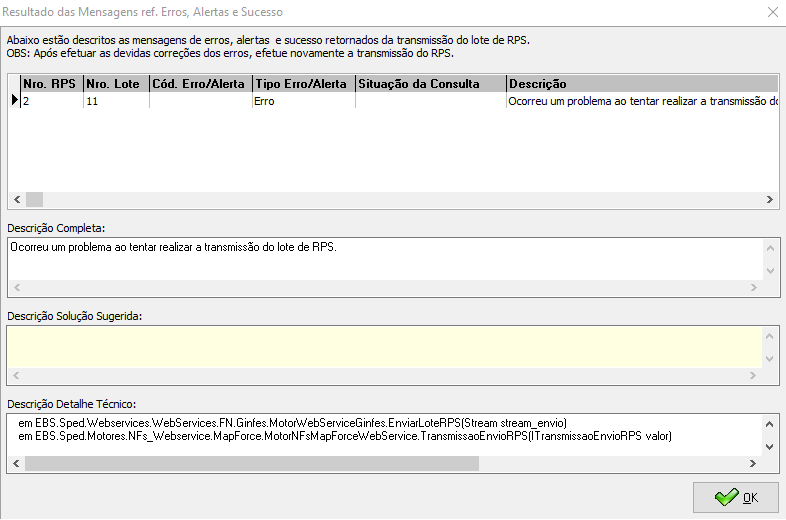
Task: Click the Tipo Erro/Alerta column header
Action: point(303,84)
